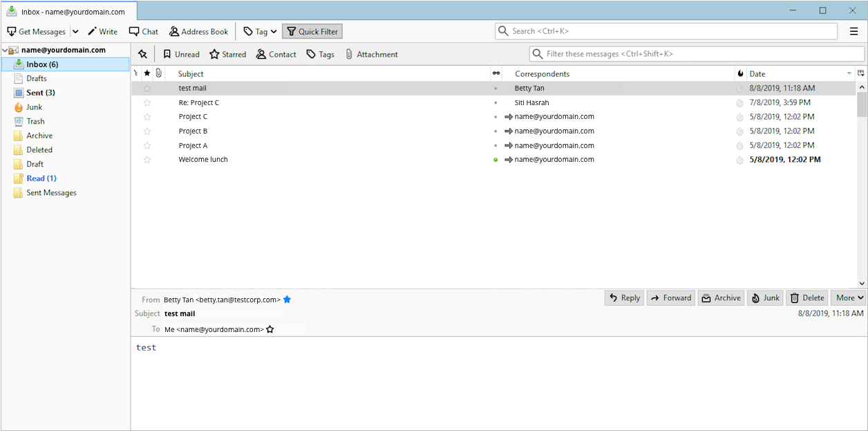Image resolution: width=868 pixels, height=431 pixels.
Task: Expand the More actions dropdown
Action: click(849, 298)
